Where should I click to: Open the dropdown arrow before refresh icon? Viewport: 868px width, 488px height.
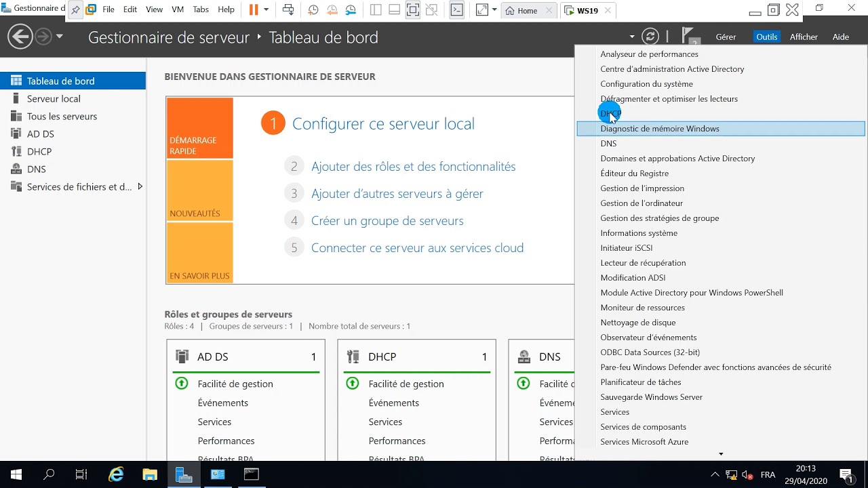click(632, 37)
